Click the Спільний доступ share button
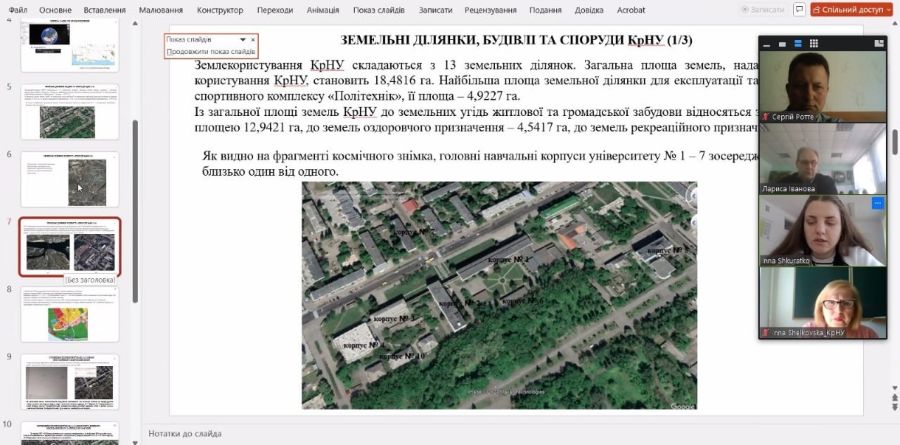 click(848, 10)
